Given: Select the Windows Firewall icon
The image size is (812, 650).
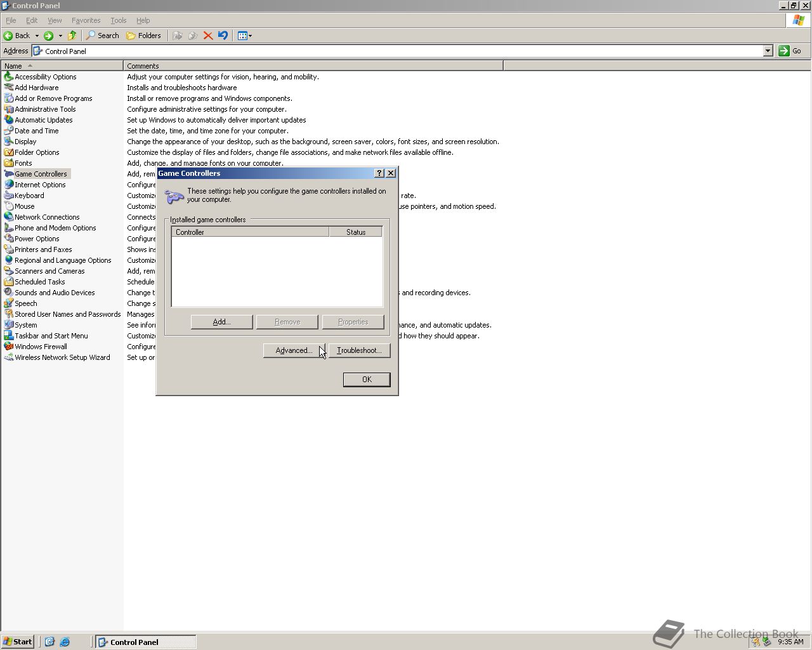Looking at the screenshot, I should point(8,347).
